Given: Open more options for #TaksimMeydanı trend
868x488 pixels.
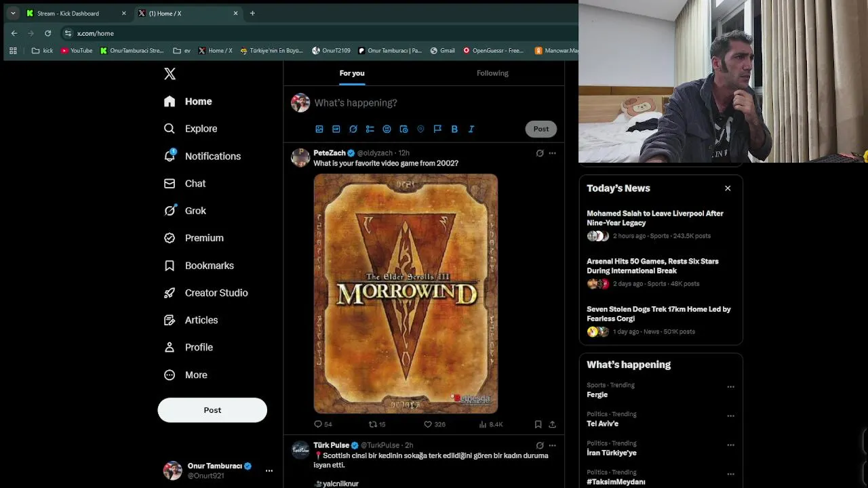Looking at the screenshot, I should pos(730,474).
